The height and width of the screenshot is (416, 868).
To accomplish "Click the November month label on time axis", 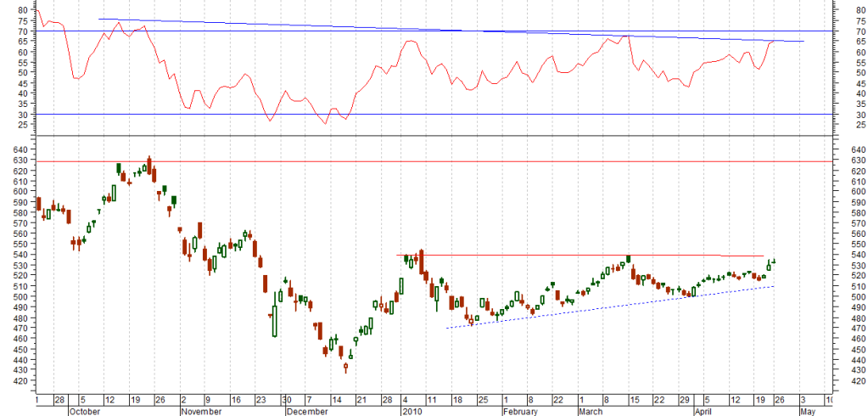I will coord(201,412).
